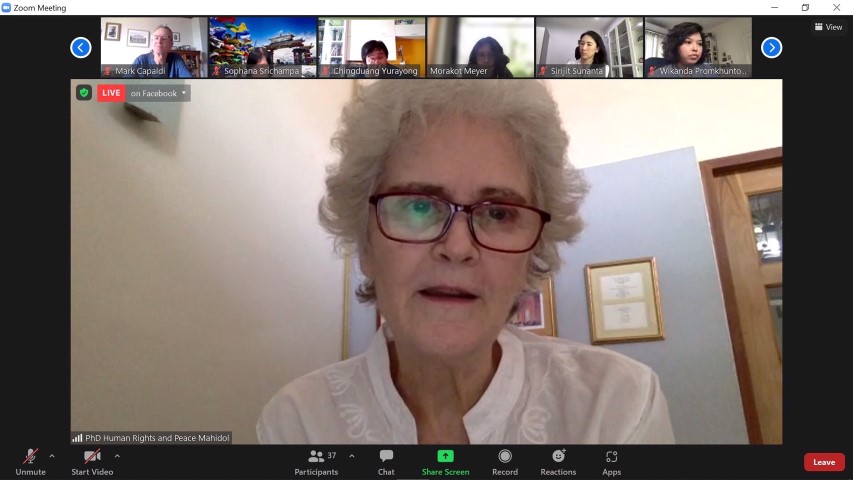Open the Participants panel
Screen dimensions: 853x480
pos(316,462)
